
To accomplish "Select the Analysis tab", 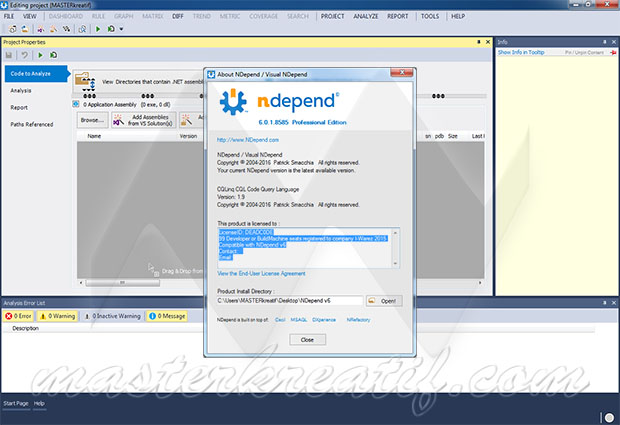I will pos(21,91).
